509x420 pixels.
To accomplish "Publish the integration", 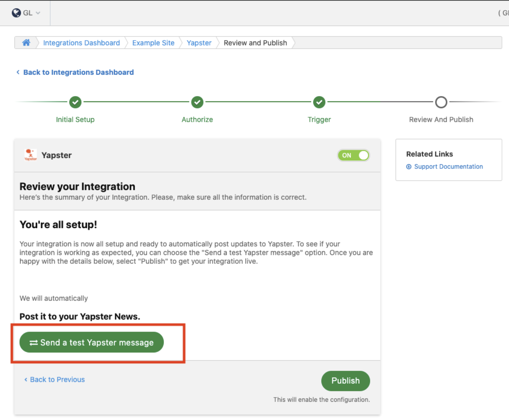I will pyautogui.click(x=345, y=381).
